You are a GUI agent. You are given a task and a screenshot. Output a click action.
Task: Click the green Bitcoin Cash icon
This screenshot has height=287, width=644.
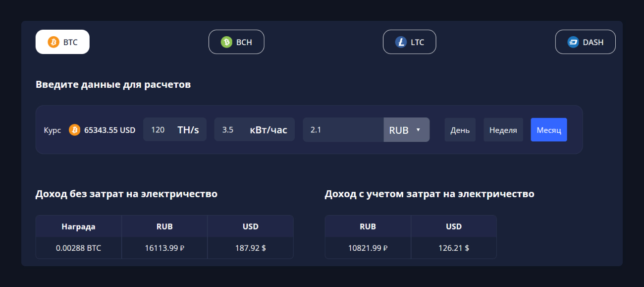227,42
